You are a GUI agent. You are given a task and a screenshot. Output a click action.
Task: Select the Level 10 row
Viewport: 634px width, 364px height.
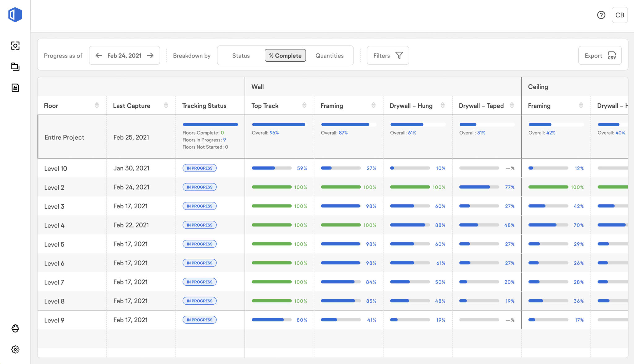pos(56,168)
